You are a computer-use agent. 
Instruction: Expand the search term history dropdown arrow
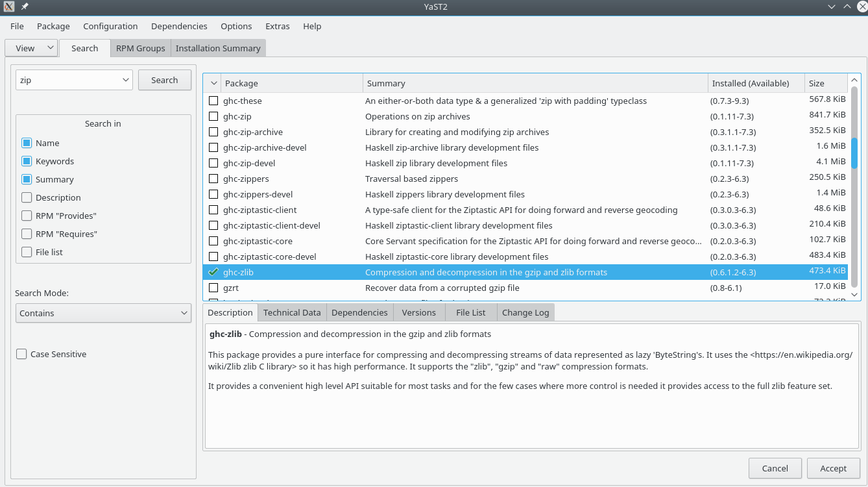click(126, 81)
